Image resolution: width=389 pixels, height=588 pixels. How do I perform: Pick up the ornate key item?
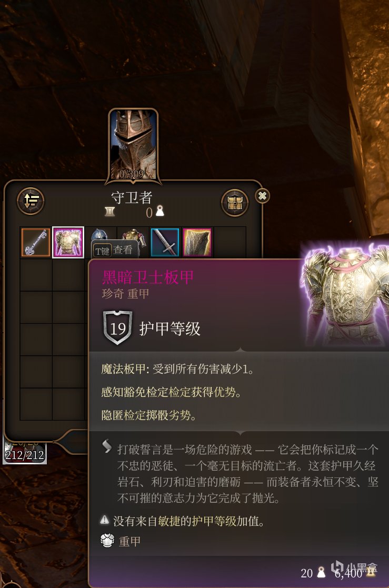tap(36, 242)
